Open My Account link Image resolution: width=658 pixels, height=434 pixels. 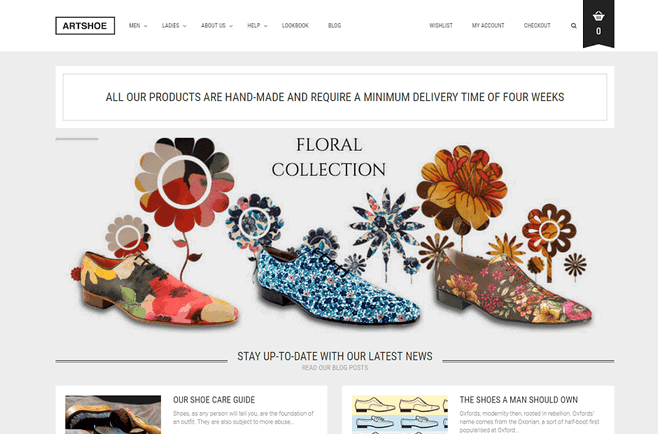pyautogui.click(x=488, y=26)
